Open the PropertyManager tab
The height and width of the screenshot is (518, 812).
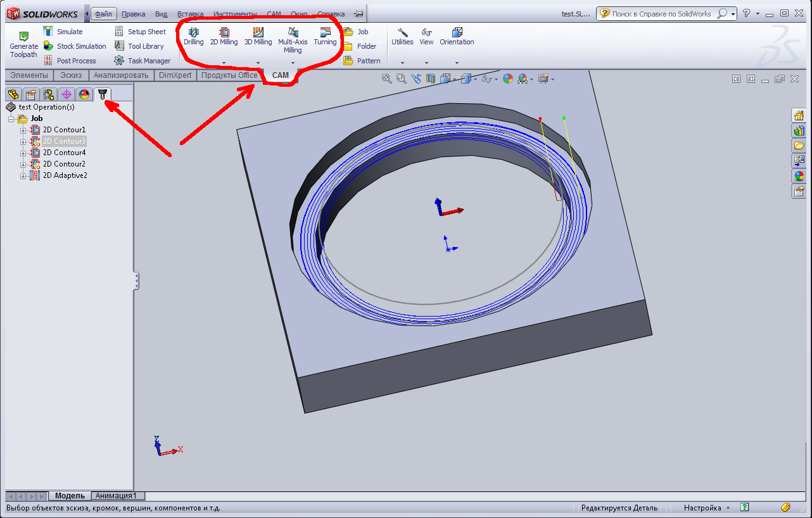pyautogui.click(x=30, y=94)
